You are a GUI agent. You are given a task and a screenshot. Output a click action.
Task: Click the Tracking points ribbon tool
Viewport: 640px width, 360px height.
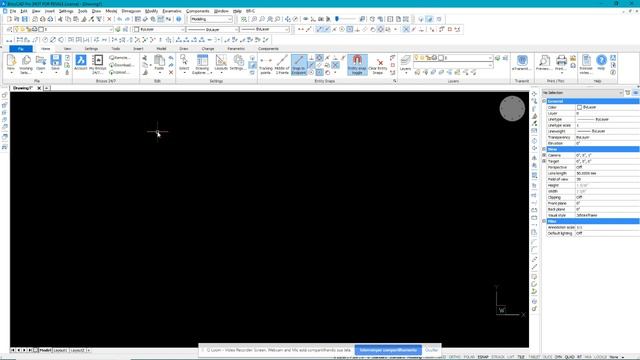click(266, 64)
